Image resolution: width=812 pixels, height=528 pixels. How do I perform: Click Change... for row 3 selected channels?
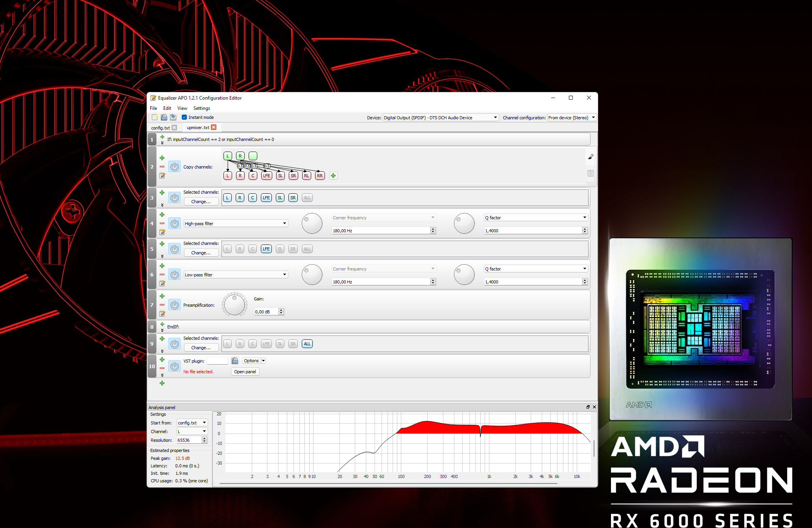coord(201,202)
